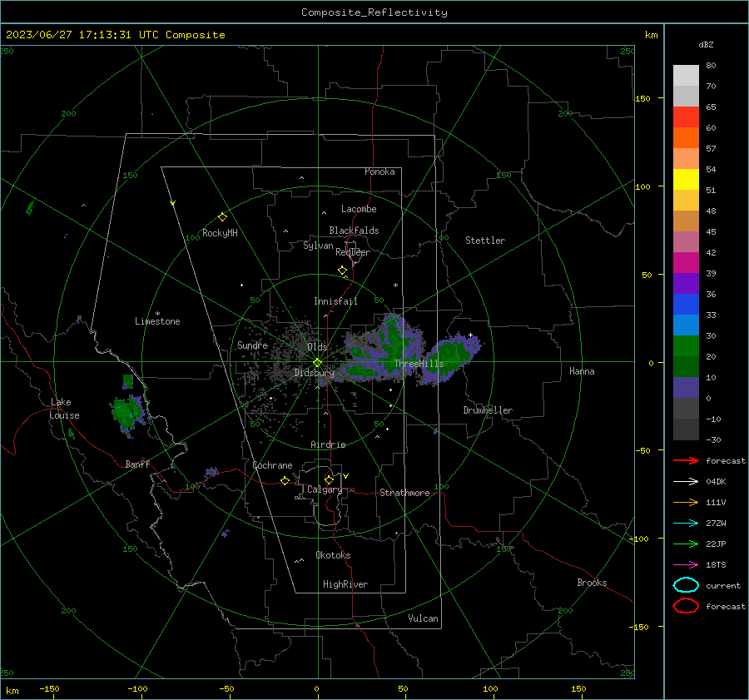Select the Lake Louise label
This screenshot has width=749, height=700.
coord(64,409)
